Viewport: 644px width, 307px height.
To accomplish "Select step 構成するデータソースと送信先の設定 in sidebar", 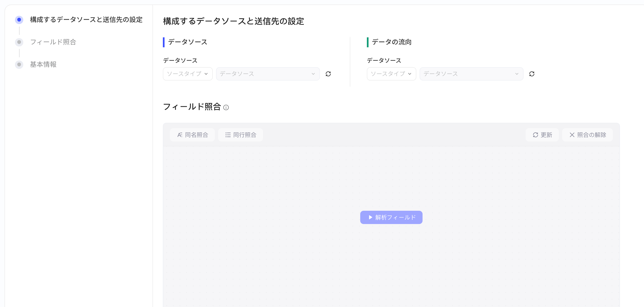I will pyautogui.click(x=86, y=20).
